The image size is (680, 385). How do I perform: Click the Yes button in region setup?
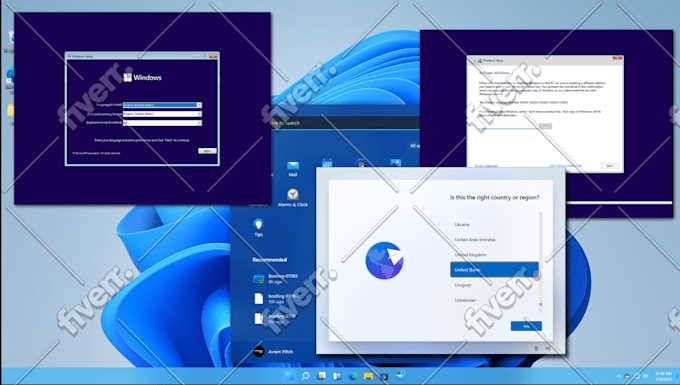pos(526,326)
